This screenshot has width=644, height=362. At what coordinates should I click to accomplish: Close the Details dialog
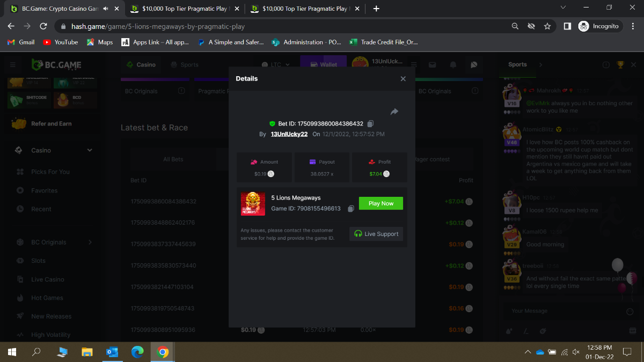(x=403, y=79)
